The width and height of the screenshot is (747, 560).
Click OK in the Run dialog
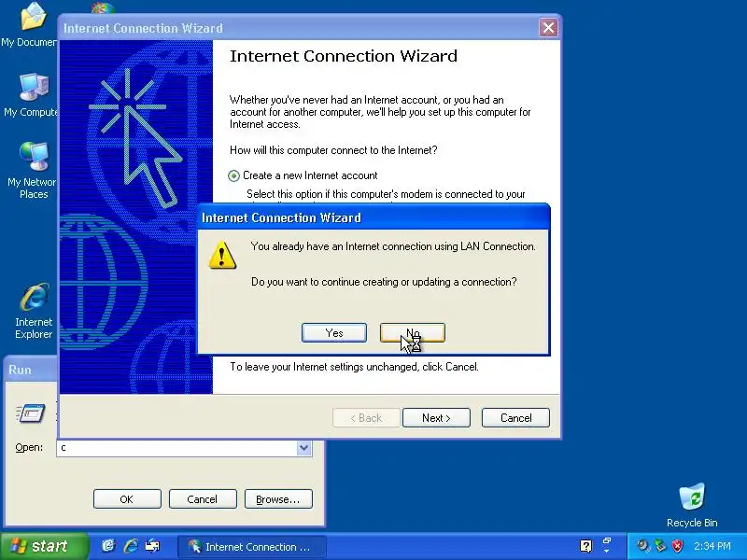click(x=127, y=499)
